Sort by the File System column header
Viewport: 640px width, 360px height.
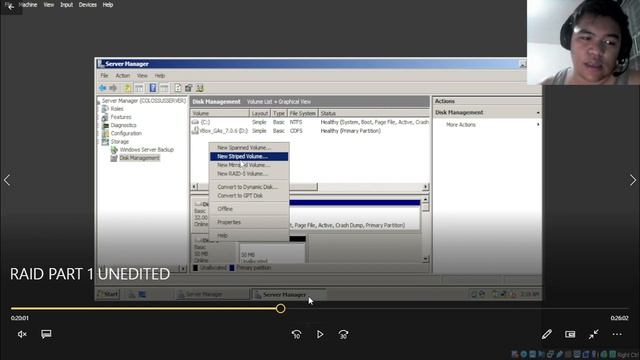(302, 113)
